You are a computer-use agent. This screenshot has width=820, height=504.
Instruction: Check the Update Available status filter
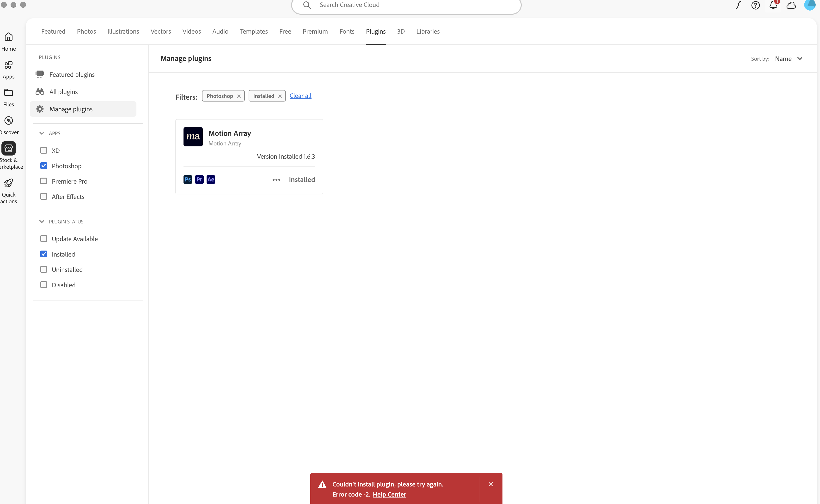point(44,239)
